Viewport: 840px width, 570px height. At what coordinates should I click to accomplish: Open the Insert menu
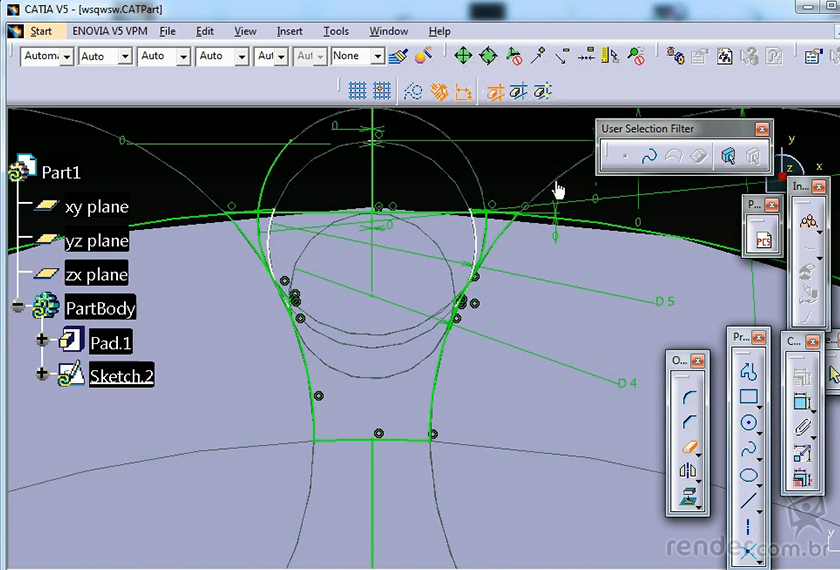[x=290, y=31]
